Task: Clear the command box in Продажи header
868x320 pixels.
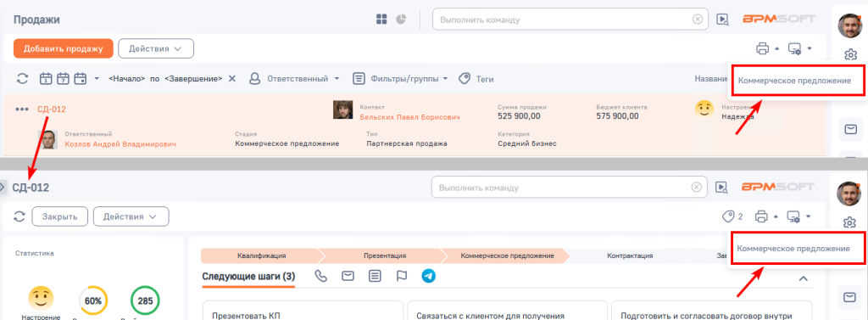Action: click(x=698, y=20)
